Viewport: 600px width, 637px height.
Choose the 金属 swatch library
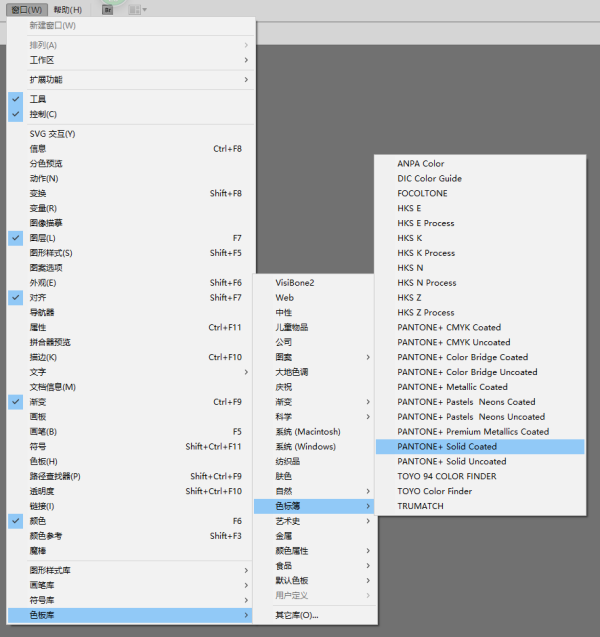click(314, 536)
